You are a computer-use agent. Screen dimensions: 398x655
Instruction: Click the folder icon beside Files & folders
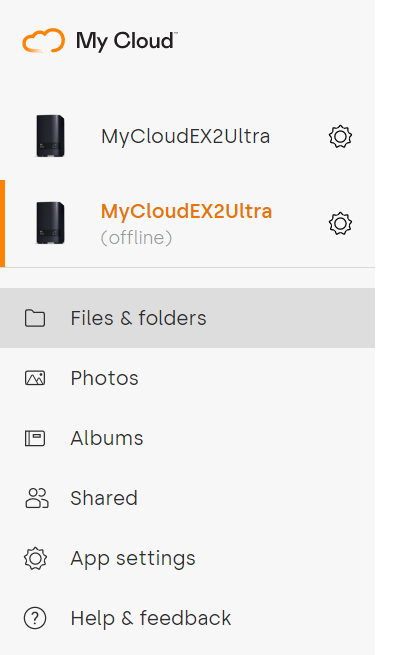click(35, 318)
